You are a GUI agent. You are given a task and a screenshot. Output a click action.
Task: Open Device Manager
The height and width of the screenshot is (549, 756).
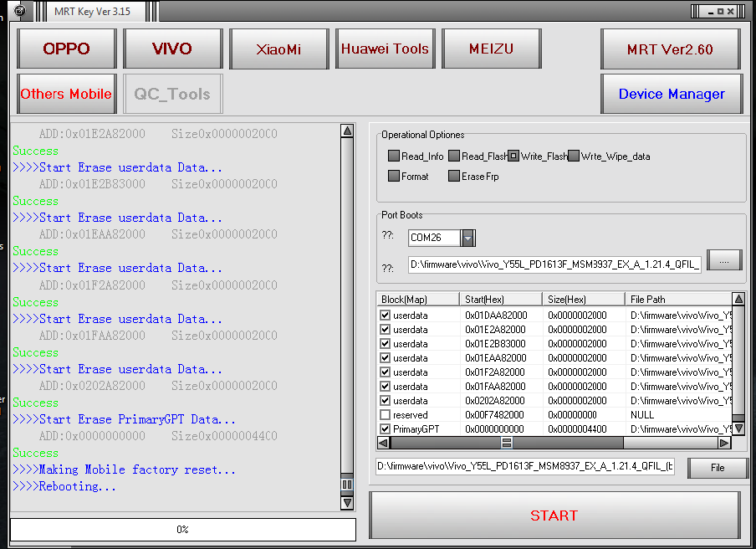click(672, 94)
